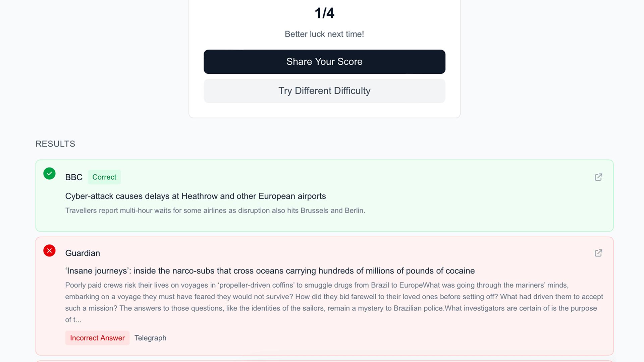Select the BBC source name
This screenshot has width=644, height=362.
tap(74, 177)
